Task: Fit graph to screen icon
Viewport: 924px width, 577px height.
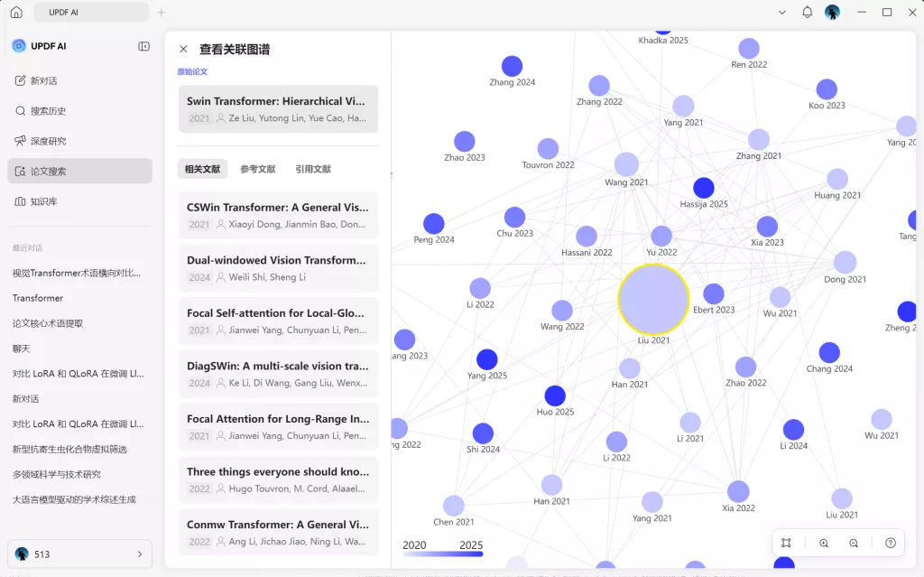Action: click(x=787, y=543)
